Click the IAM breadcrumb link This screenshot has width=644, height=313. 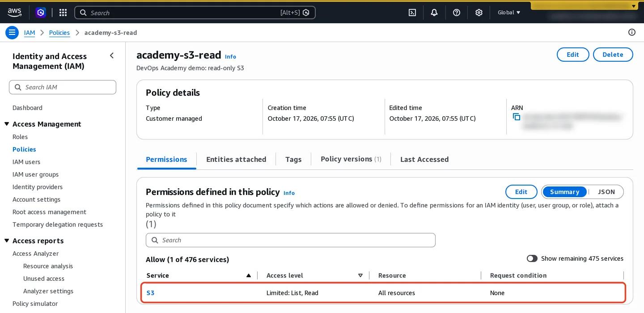point(30,33)
